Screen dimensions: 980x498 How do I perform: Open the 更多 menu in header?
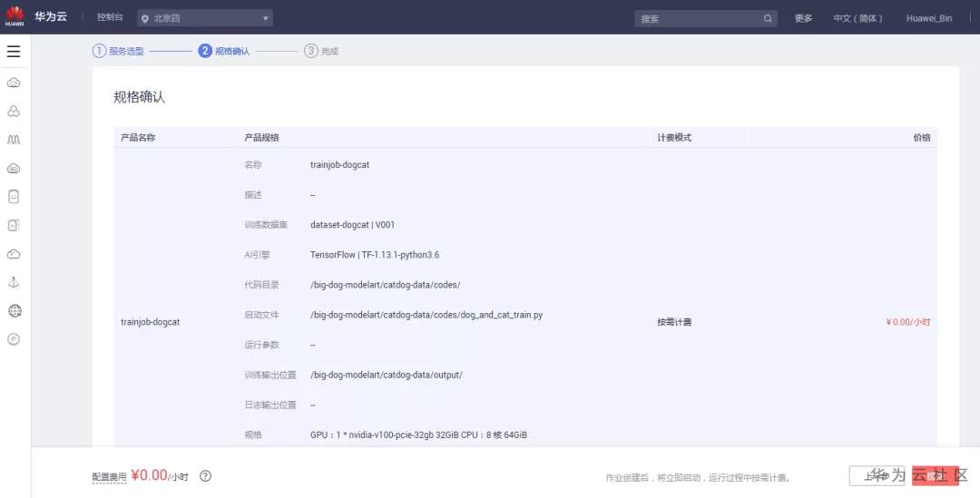click(x=803, y=18)
